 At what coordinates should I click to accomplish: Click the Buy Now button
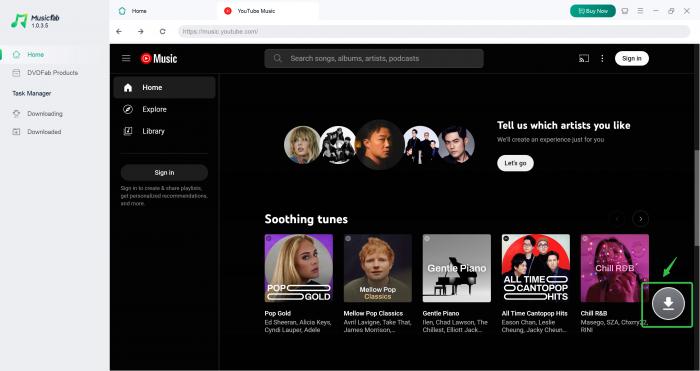tap(592, 11)
